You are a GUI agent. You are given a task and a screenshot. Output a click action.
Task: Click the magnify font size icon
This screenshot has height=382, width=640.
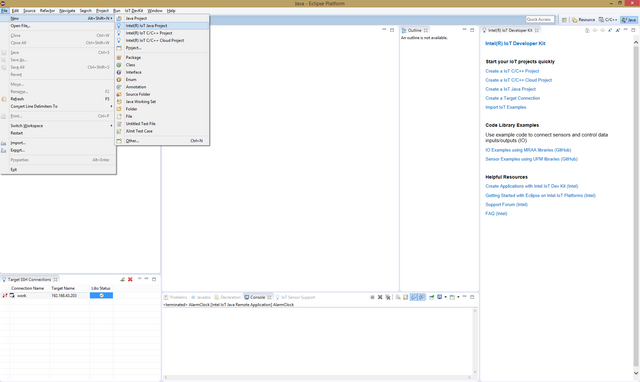(x=618, y=30)
